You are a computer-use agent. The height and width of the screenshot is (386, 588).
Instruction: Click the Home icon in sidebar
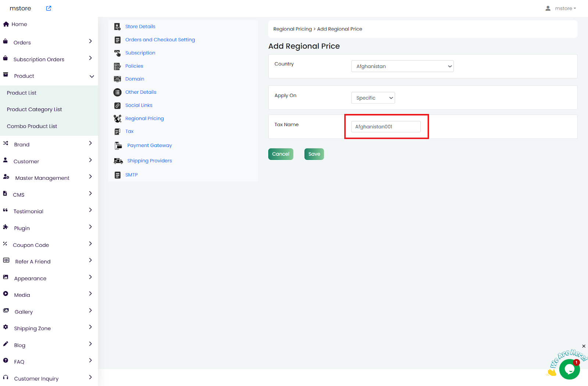point(6,24)
